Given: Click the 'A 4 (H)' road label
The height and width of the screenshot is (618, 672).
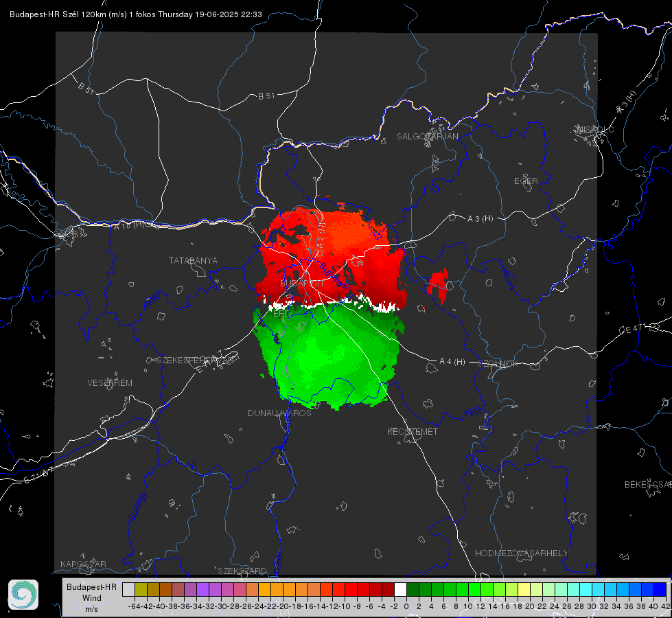Looking at the screenshot, I should pyautogui.click(x=452, y=362).
